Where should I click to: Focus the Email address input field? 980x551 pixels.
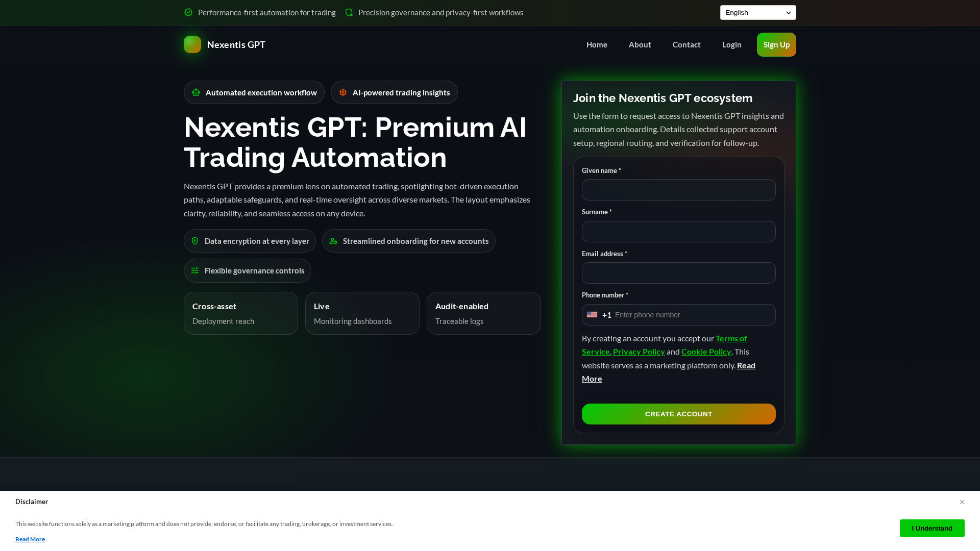click(x=678, y=273)
